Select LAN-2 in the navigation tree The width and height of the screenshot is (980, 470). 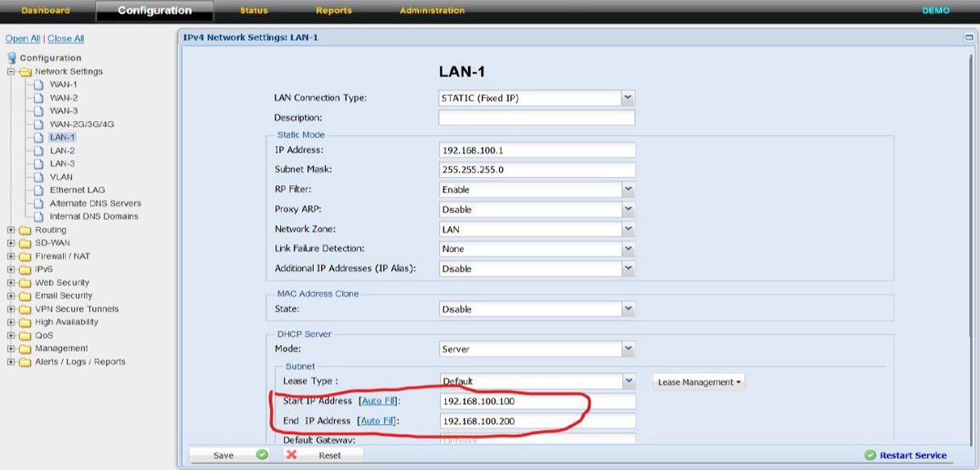62,151
